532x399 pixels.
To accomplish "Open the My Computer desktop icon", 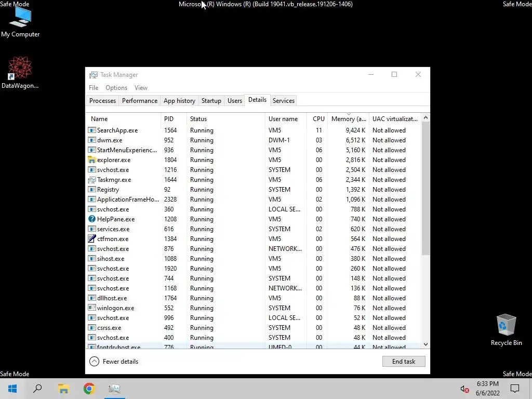I will 20,22.
